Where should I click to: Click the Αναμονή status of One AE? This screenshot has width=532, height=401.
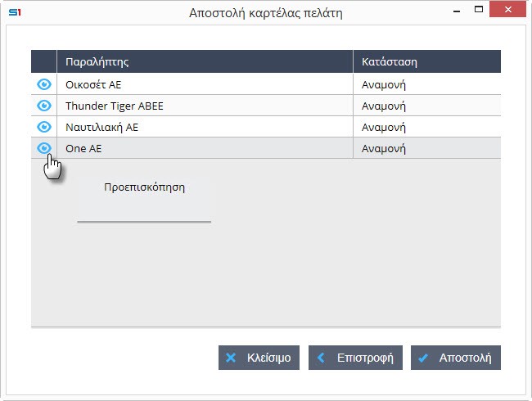[x=384, y=148]
